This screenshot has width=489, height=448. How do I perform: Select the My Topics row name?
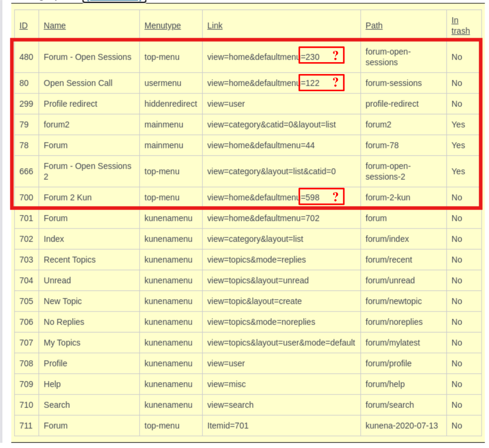[x=62, y=343]
